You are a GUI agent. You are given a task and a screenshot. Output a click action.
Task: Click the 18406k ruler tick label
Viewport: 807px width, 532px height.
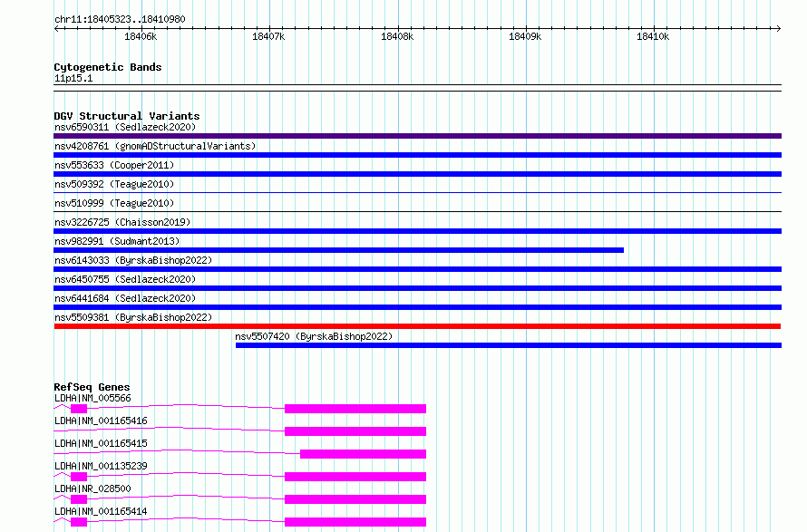[141, 36]
